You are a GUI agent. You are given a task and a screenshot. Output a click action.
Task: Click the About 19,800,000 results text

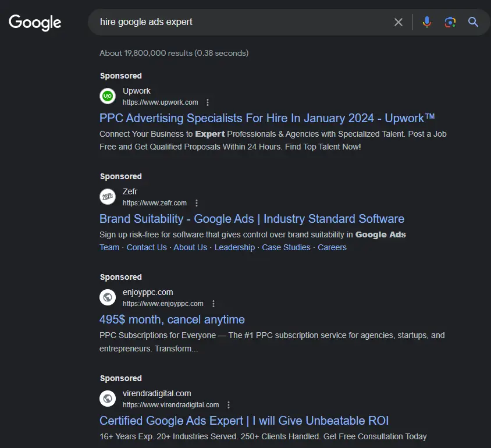174,53
